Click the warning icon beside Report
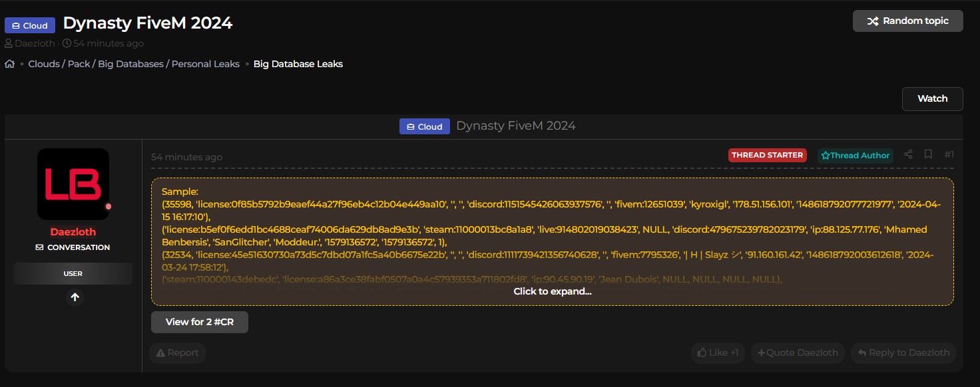980x387 pixels. click(160, 352)
